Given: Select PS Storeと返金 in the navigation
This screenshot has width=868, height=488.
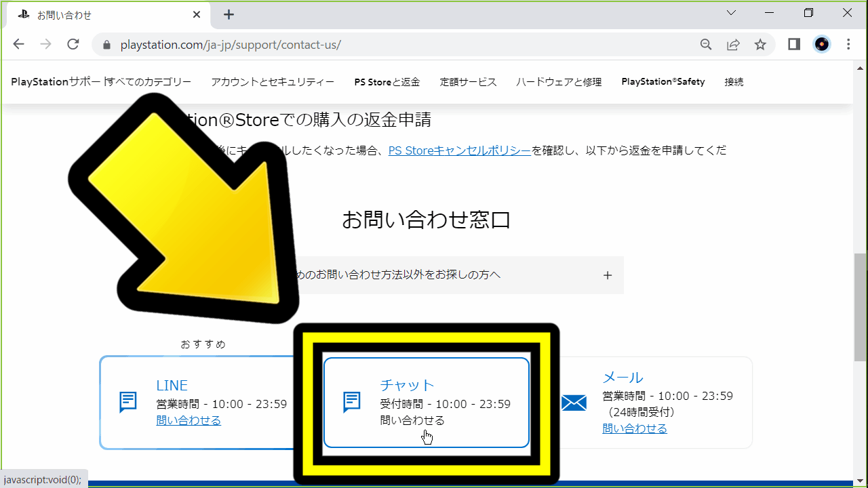Looking at the screenshot, I should tap(387, 81).
